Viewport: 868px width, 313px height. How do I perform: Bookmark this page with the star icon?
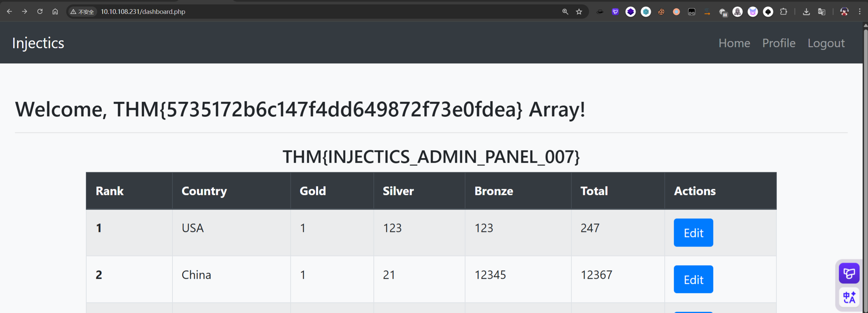579,12
